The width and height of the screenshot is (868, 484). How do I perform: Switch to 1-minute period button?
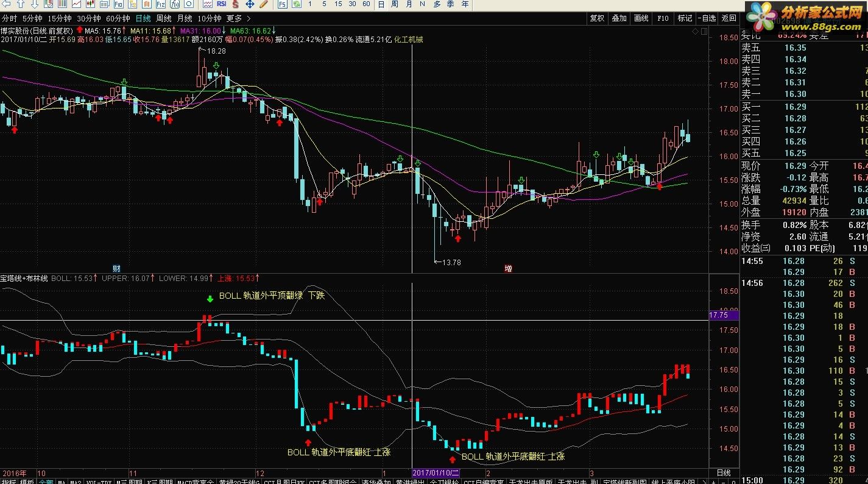(309, 4)
